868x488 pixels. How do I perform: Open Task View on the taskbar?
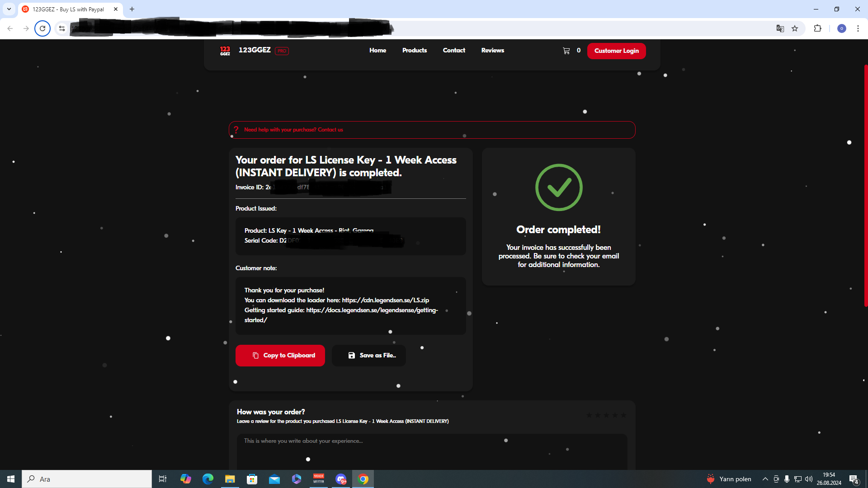pyautogui.click(x=163, y=479)
